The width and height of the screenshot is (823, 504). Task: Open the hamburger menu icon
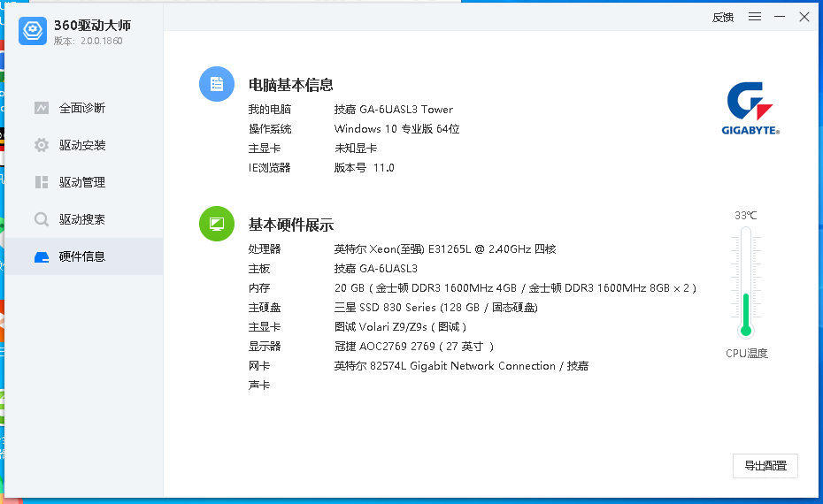(755, 17)
